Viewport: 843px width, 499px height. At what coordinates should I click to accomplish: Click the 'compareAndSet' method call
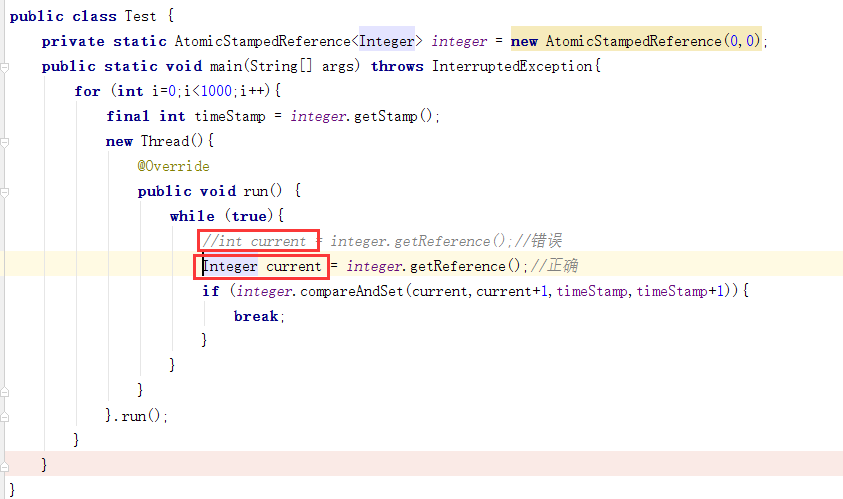pos(352,291)
